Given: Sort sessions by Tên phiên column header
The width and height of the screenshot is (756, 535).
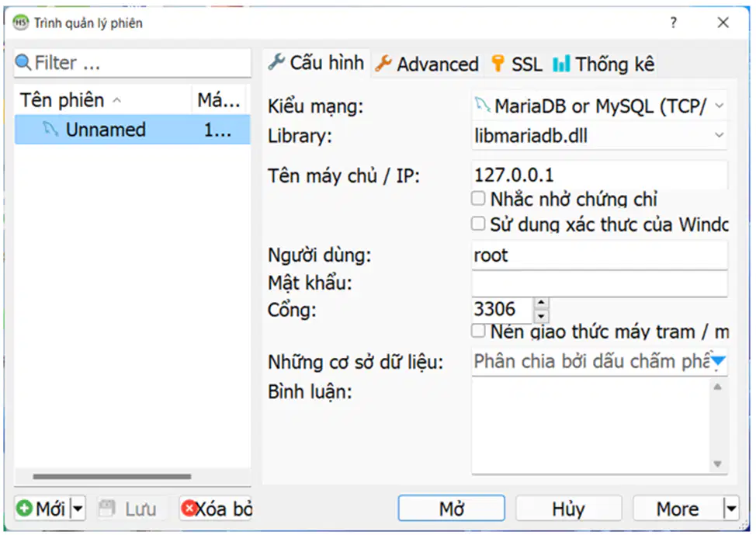Looking at the screenshot, I should pyautogui.click(x=103, y=100).
